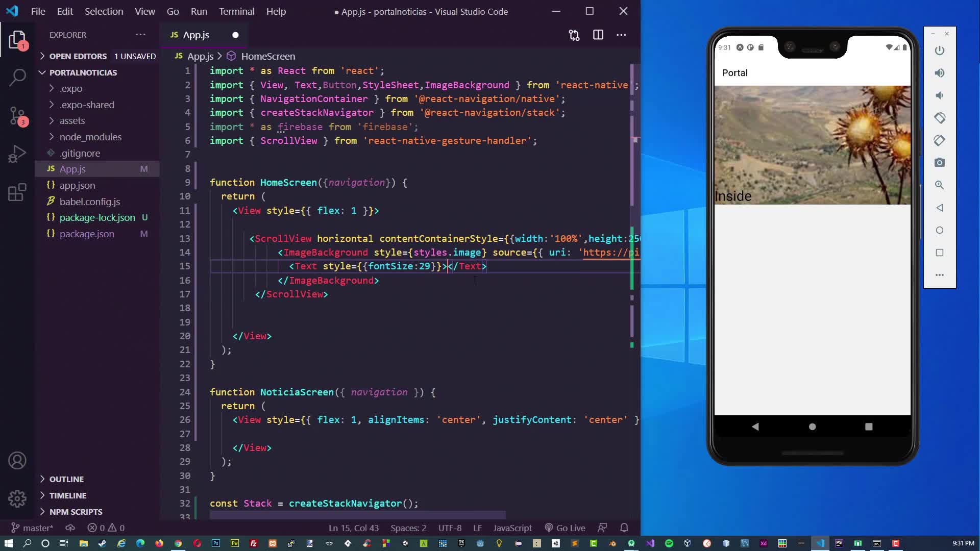Open package.json in the explorer
The width and height of the screenshot is (980, 551).
point(87,234)
